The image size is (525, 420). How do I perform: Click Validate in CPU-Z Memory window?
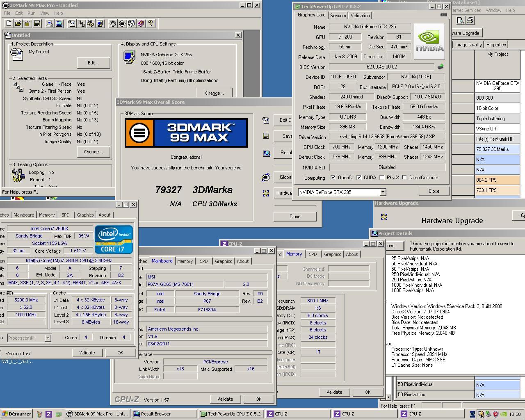pyautogui.click(x=334, y=392)
